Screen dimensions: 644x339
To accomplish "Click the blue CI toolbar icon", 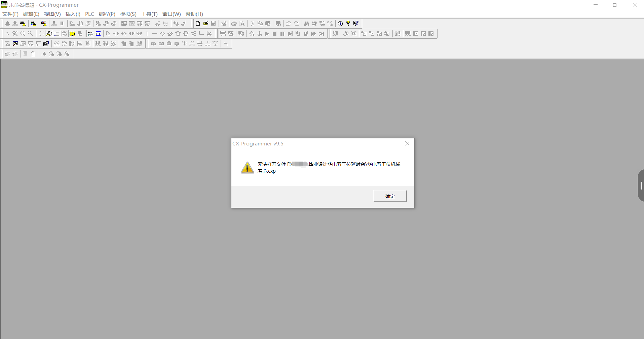I will (x=98, y=34).
